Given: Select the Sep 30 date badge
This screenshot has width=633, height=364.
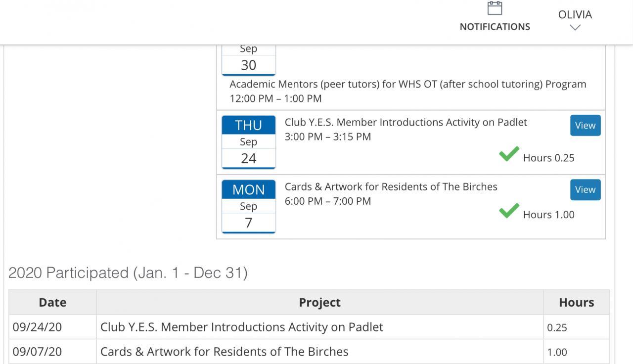Looking at the screenshot, I should click(x=248, y=60).
